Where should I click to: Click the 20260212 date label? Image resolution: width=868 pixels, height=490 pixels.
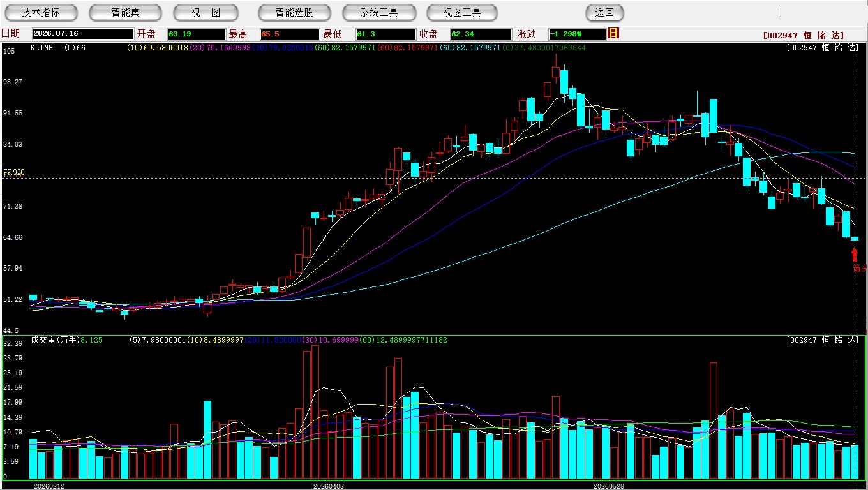click(x=49, y=486)
